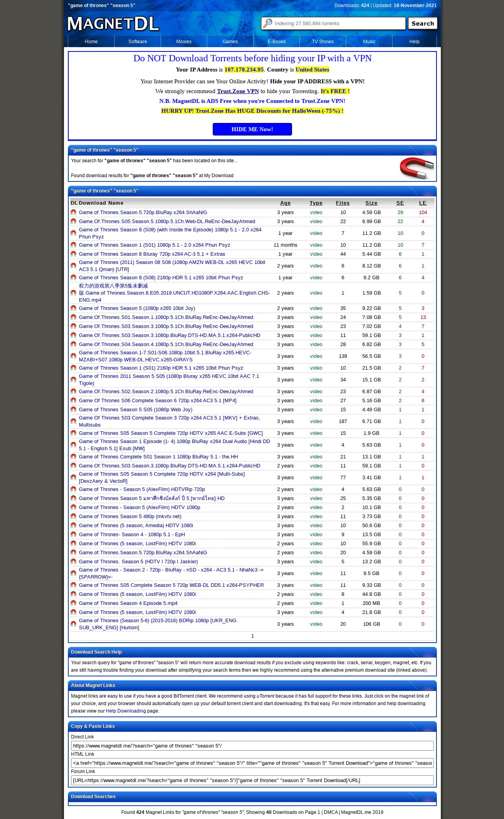Sort results by Age column

point(285,203)
